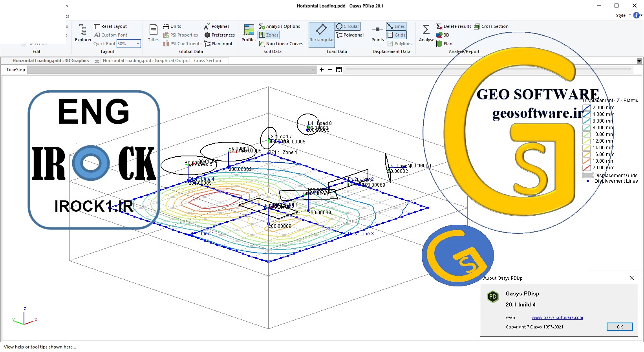Switch to 3D graphical view

click(x=443, y=35)
